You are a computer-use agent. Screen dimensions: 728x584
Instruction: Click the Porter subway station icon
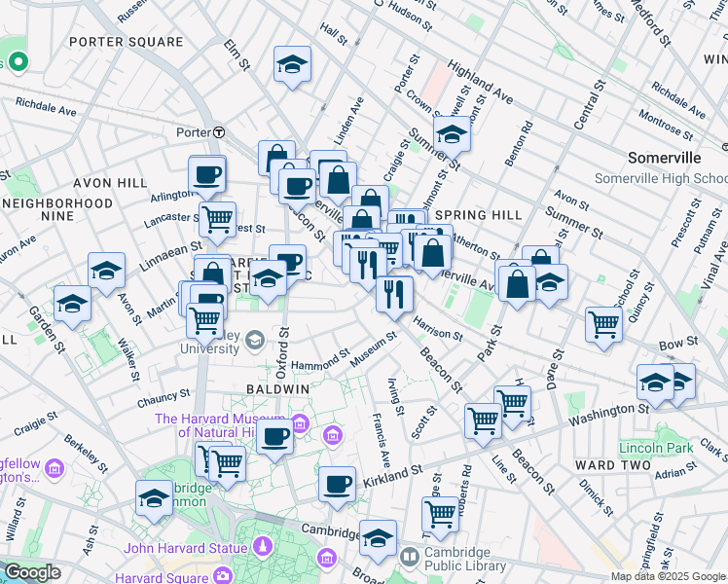click(219, 132)
